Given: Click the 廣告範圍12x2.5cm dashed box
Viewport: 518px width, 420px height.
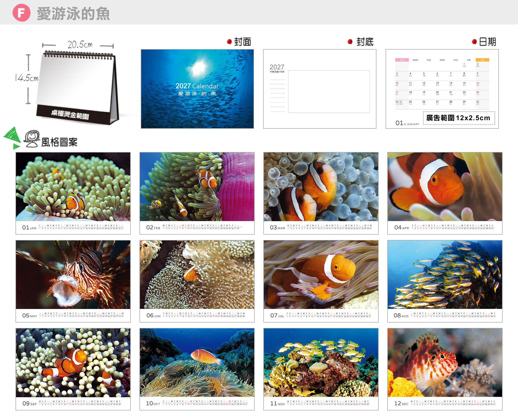Looking at the screenshot, I should 459,118.
